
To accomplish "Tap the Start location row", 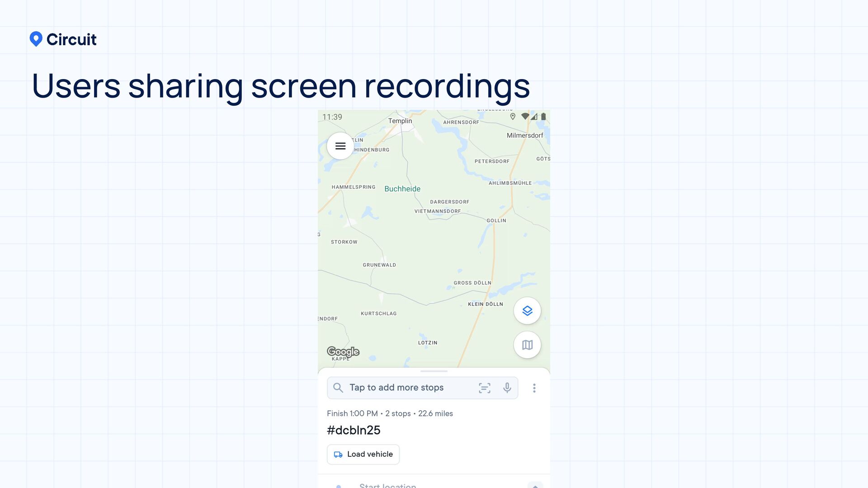I will pos(387,485).
